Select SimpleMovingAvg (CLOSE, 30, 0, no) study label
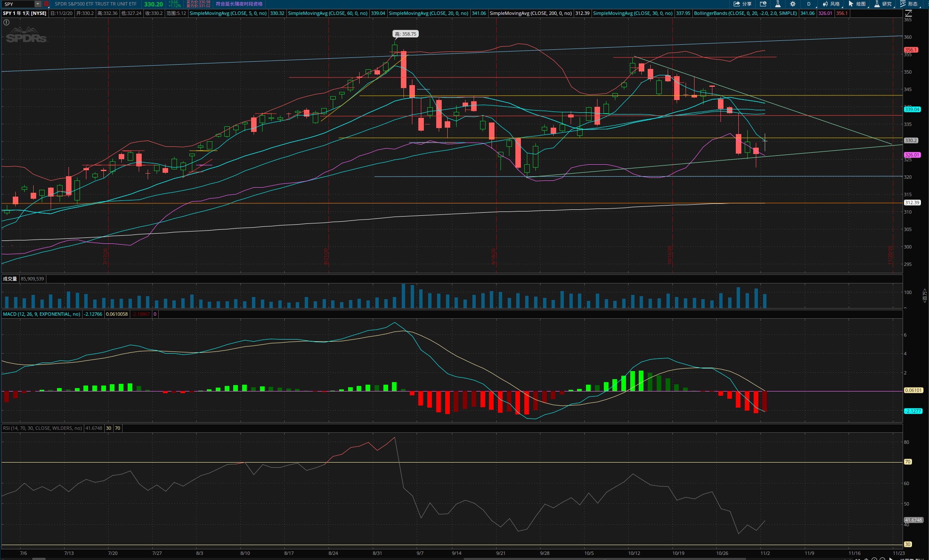The image size is (929, 560). (633, 13)
